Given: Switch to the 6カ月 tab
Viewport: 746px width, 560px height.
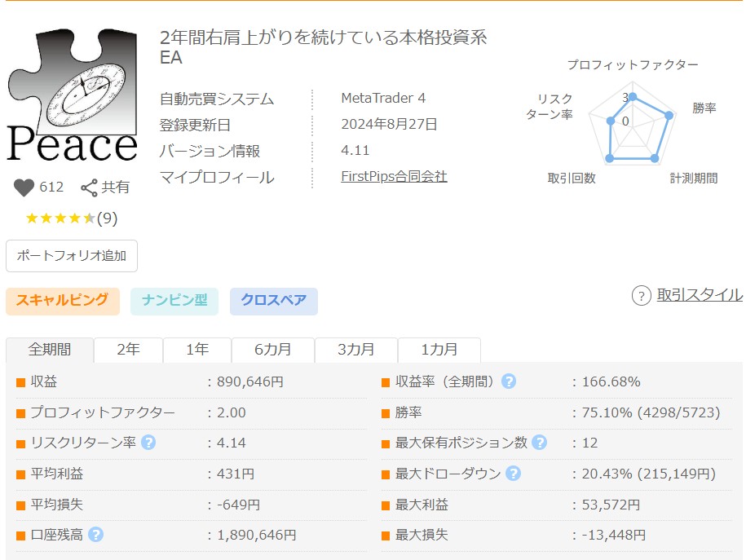Looking at the screenshot, I should point(273,350).
